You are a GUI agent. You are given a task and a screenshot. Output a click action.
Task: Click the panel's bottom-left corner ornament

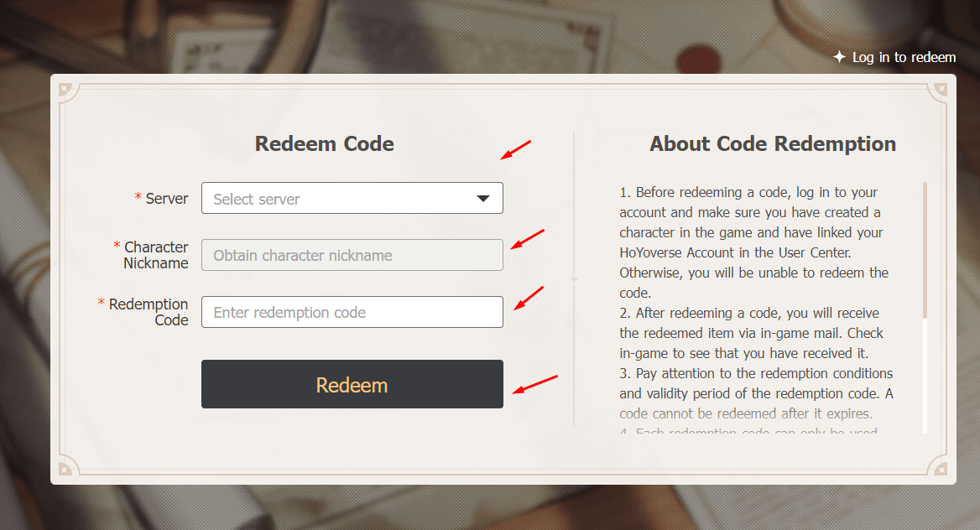[65, 469]
